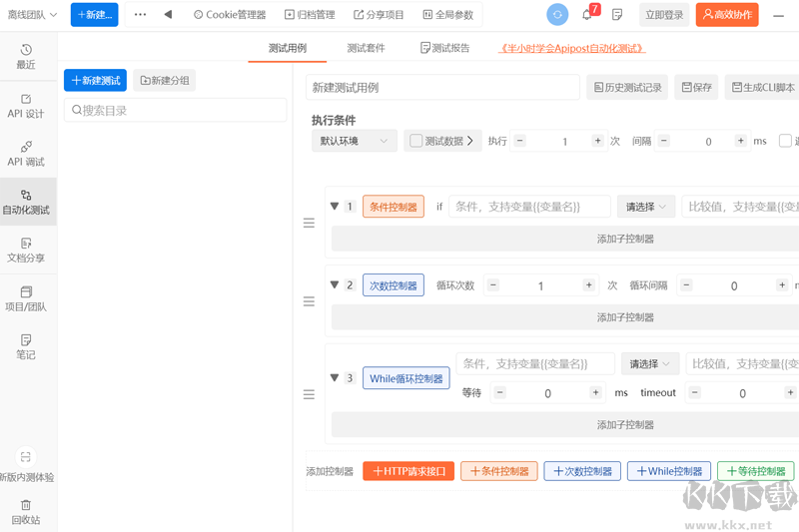799x532 pixels.
Task: Add an HTTP请求接口 controller
Action: point(408,471)
